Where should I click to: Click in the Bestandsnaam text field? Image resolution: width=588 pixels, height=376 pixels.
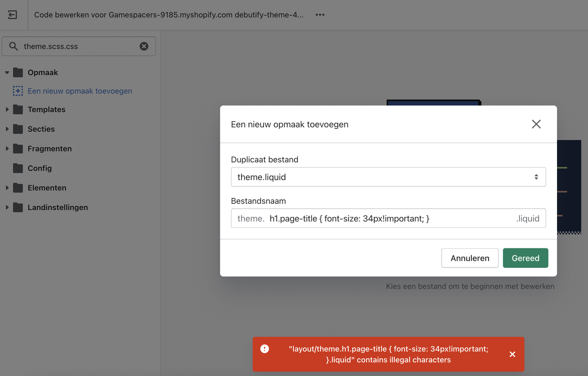(389, 218)
